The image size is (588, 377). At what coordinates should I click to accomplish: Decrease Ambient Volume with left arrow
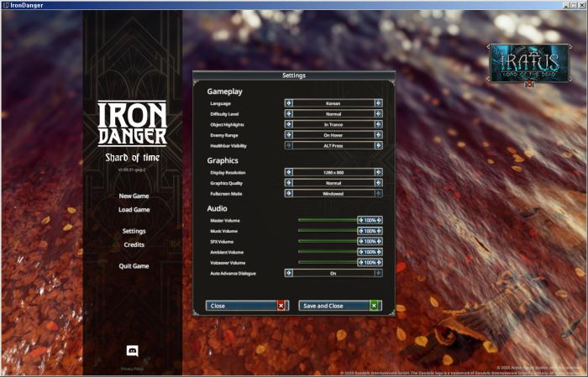pyautogui.click(x=361, y=252)
